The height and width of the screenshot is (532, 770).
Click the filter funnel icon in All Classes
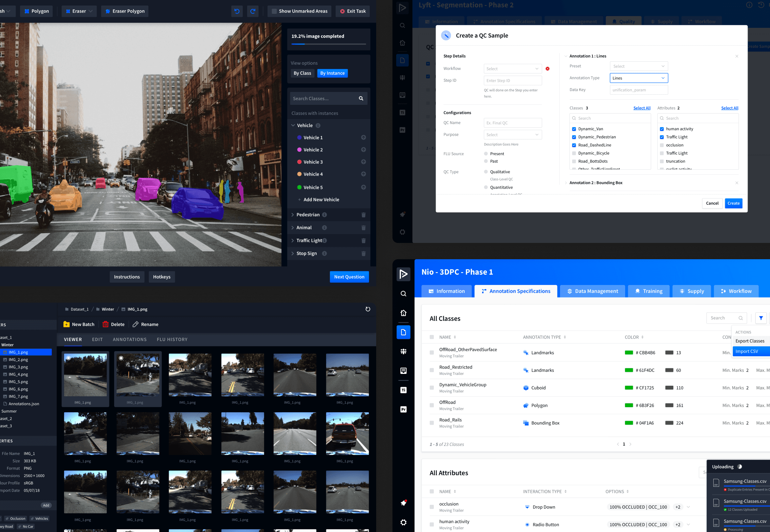coord(761,318)
